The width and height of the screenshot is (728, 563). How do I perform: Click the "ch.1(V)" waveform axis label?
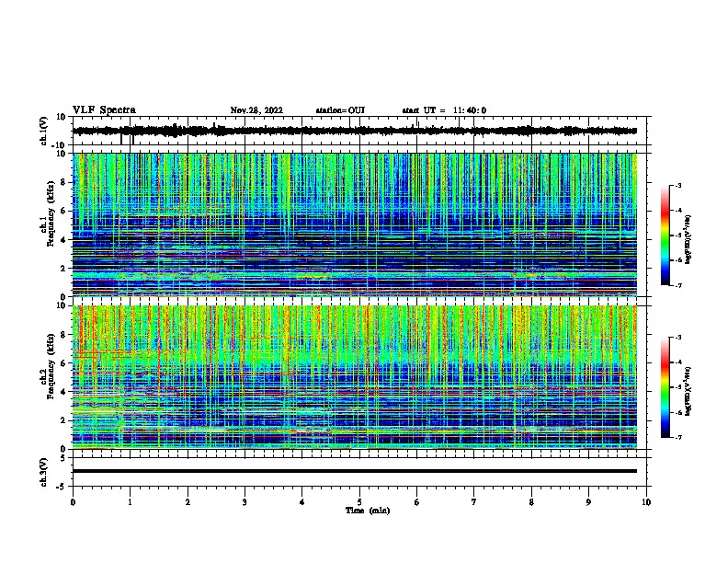44,131
